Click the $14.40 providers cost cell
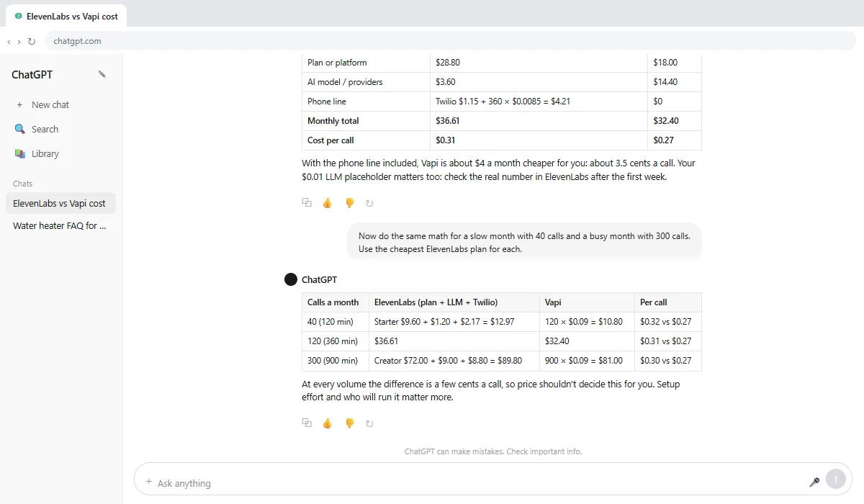The height and width of the screenshot is (504, 864). point(675,82)
